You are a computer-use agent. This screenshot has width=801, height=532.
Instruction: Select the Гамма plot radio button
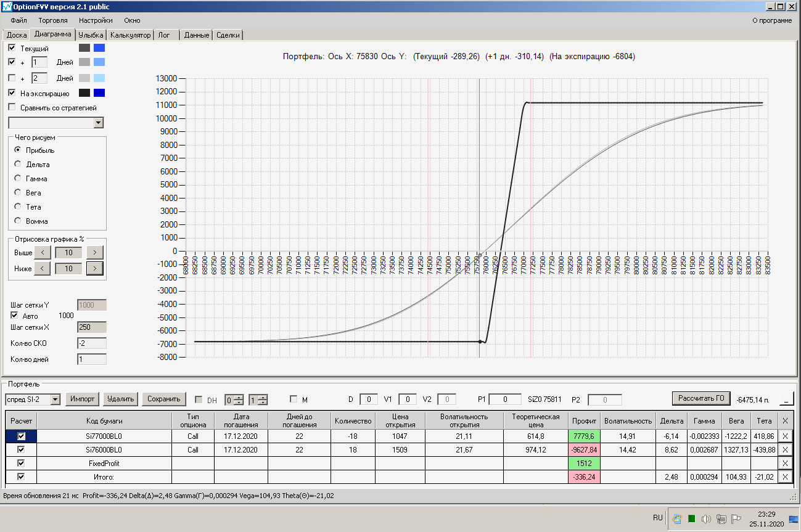pos(18,179)
